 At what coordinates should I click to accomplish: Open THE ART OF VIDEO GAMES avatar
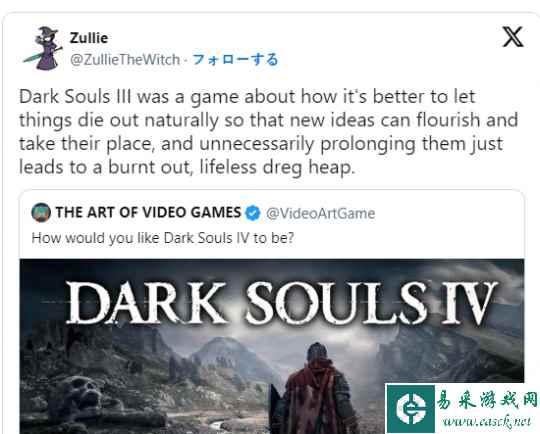[x=41, y=213]
